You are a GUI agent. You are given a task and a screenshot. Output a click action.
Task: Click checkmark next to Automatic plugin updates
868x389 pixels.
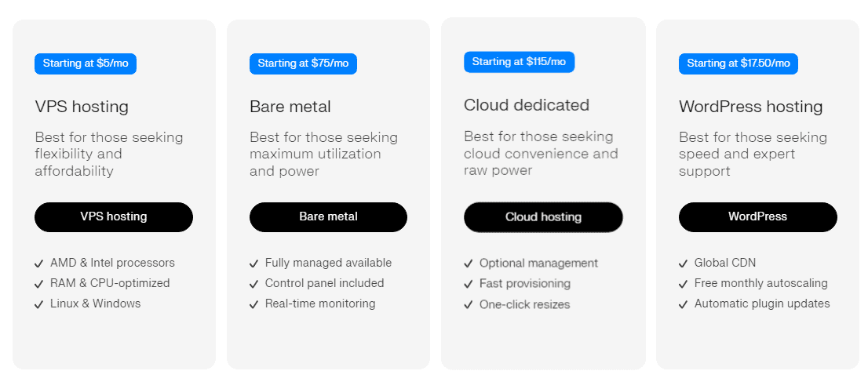click(684, 304)
